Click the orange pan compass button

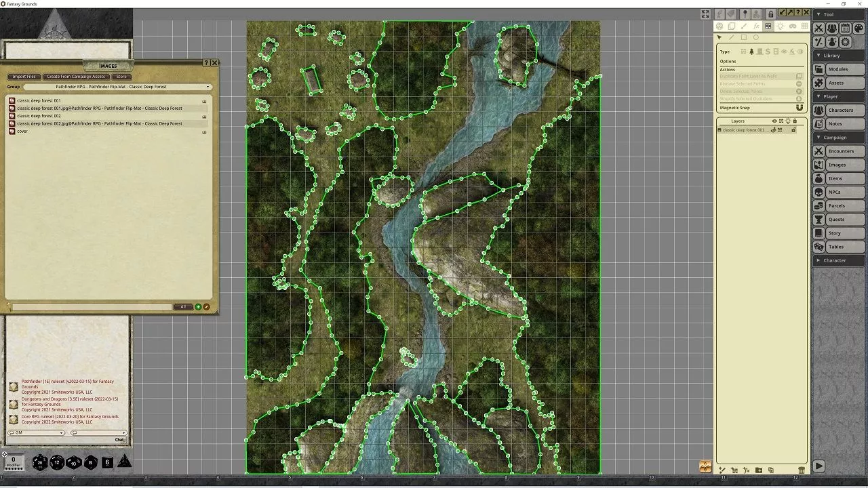pyautogui.click(x=705, y=466)
